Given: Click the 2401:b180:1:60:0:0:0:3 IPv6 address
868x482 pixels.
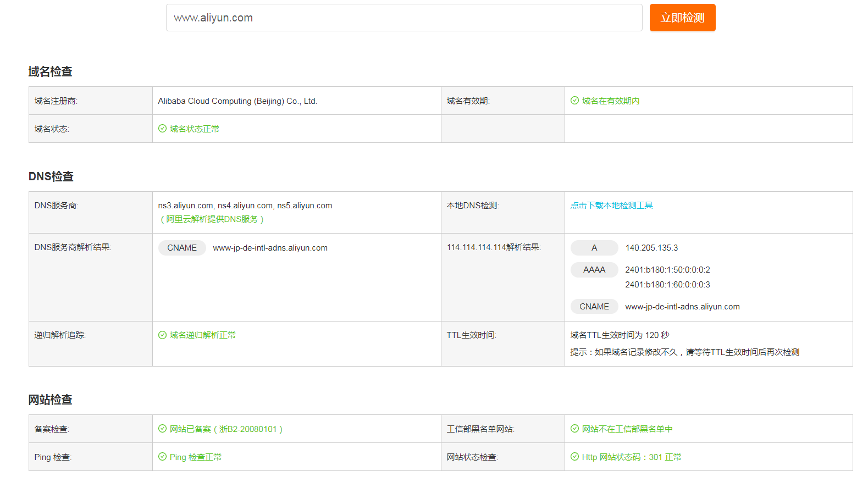Looking at the screenshot, I should point(667,285).
